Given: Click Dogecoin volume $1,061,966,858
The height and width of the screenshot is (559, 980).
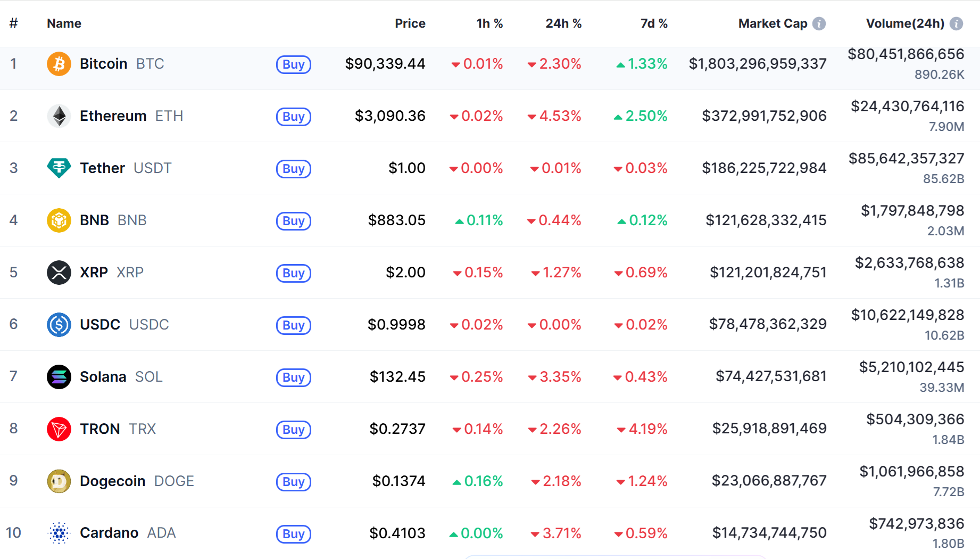Looking at the screenshot, I should point(912,472).
